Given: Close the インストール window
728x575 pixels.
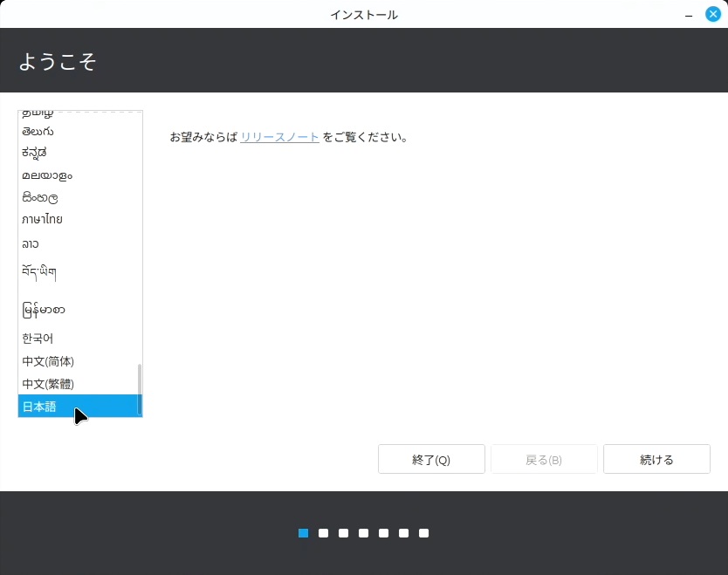Looking at the screenshot, I should tap(712, 15).
